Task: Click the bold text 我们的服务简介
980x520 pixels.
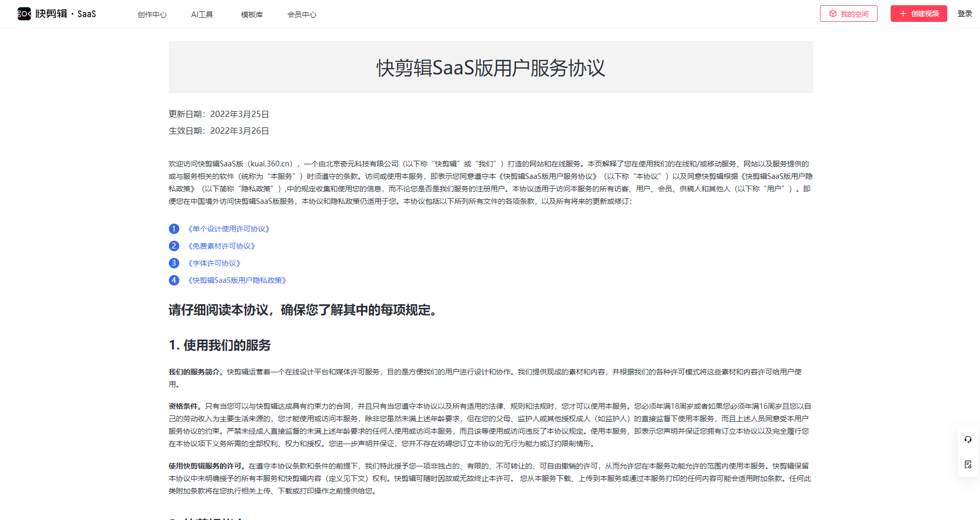Action: point(196,372)
